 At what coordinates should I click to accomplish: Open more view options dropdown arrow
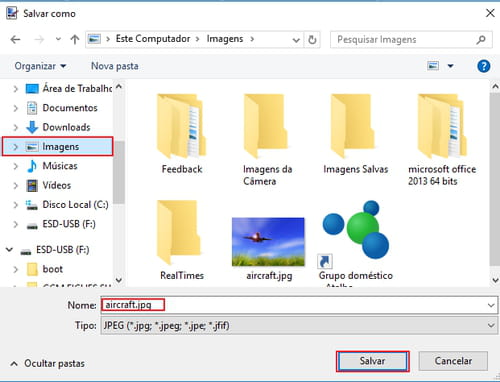450,66
